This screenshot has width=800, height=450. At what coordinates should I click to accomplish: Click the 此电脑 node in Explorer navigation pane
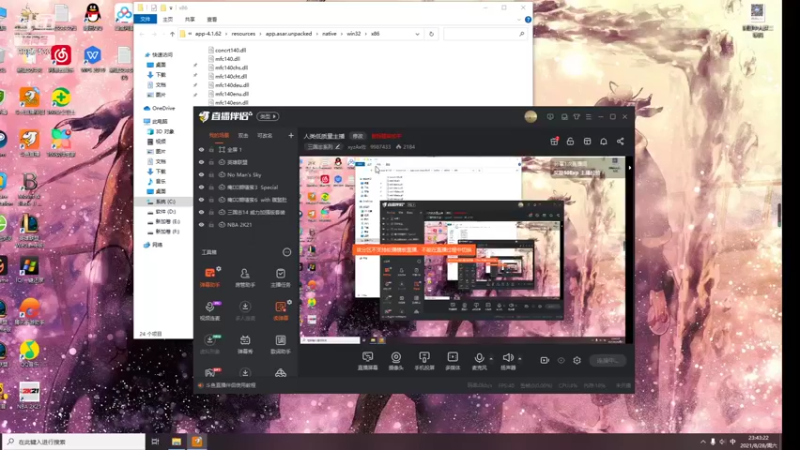point(160,121)
